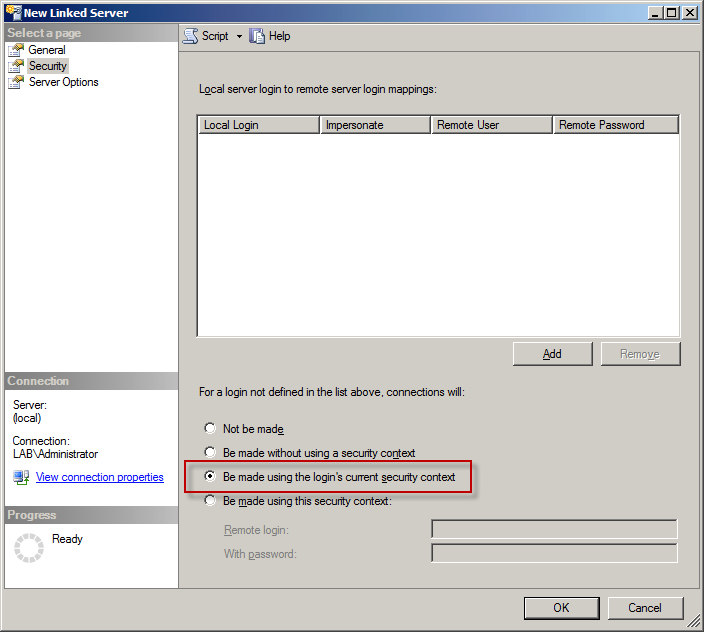Click the General page icon
704x632 pixels.
click(x=16, y=50)
